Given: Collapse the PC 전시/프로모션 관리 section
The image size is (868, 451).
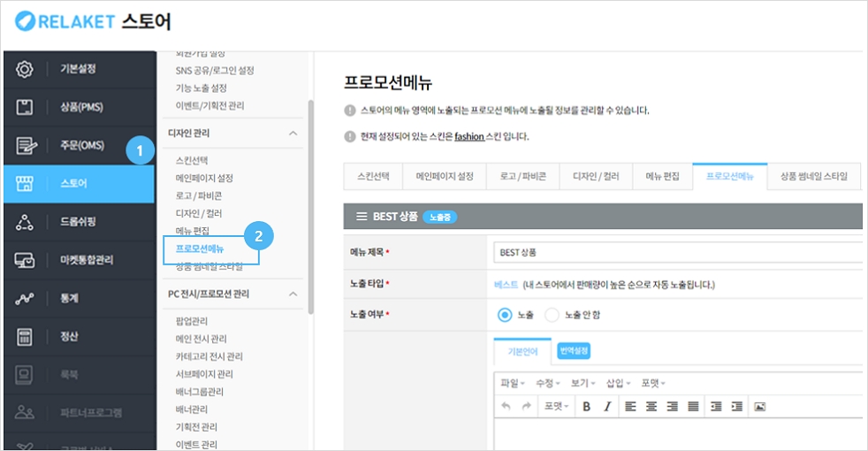Looking at the screenshot, I should (x=293, y=294).
